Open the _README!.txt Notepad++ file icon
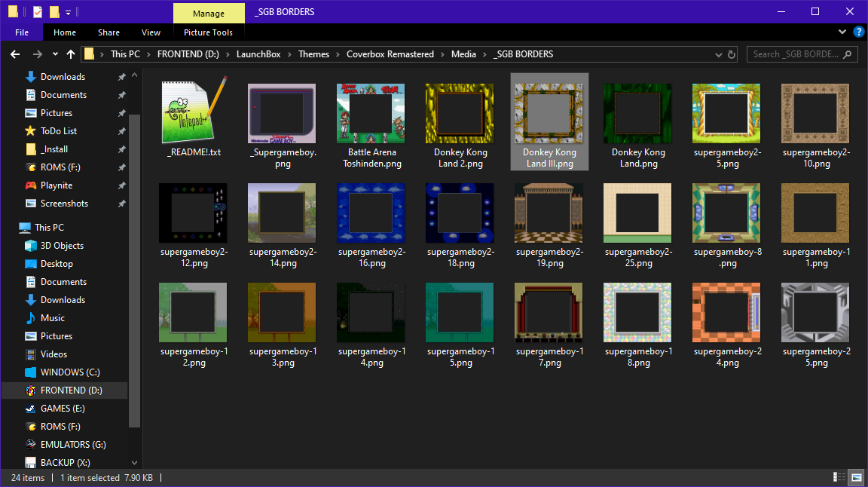 coord(194,110)
